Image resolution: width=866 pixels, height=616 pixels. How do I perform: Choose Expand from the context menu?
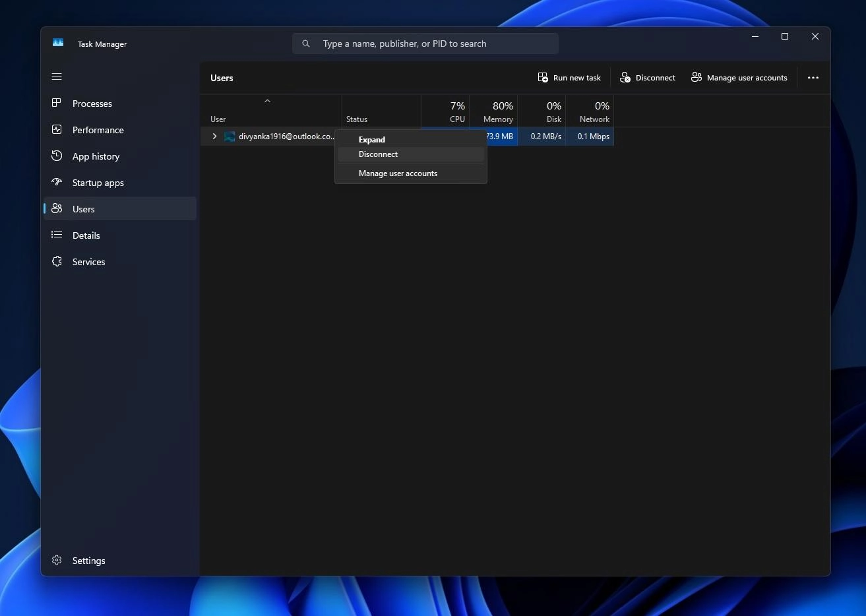tap(371, 139)
